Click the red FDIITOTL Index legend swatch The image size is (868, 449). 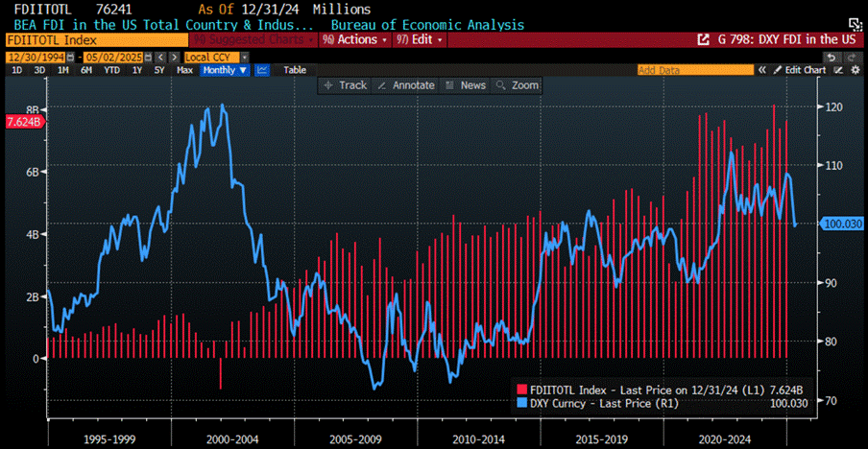tap(522, 389)
